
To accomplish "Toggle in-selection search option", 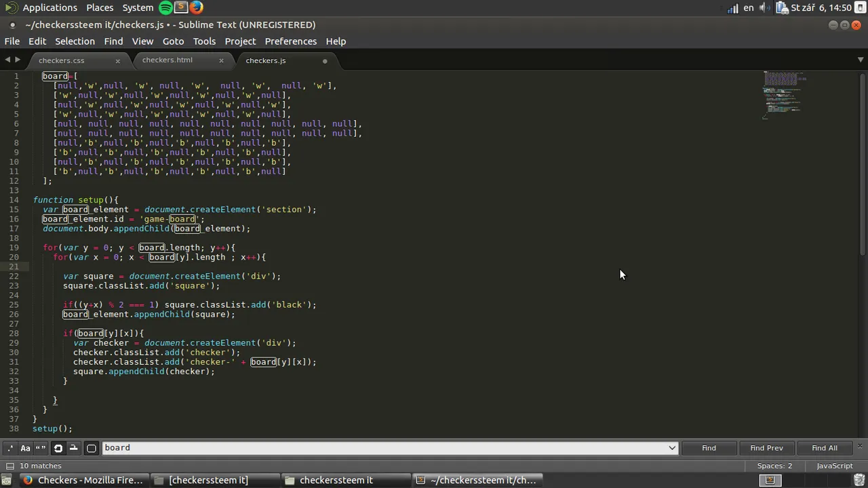I will pos(74,448).
